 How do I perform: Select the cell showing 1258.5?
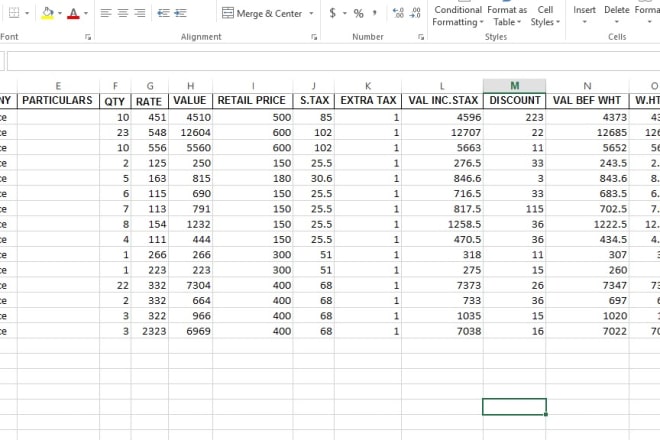click(442, 224)
